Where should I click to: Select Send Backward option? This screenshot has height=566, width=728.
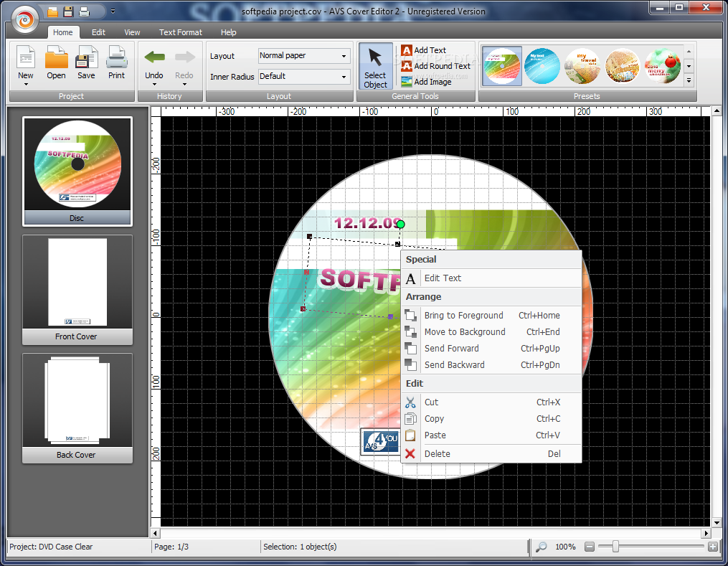click(492, 365)
